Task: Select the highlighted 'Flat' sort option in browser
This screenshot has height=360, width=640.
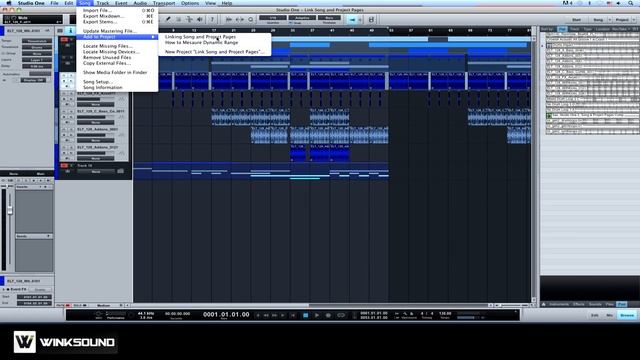Action: click(x=562, y=29)
